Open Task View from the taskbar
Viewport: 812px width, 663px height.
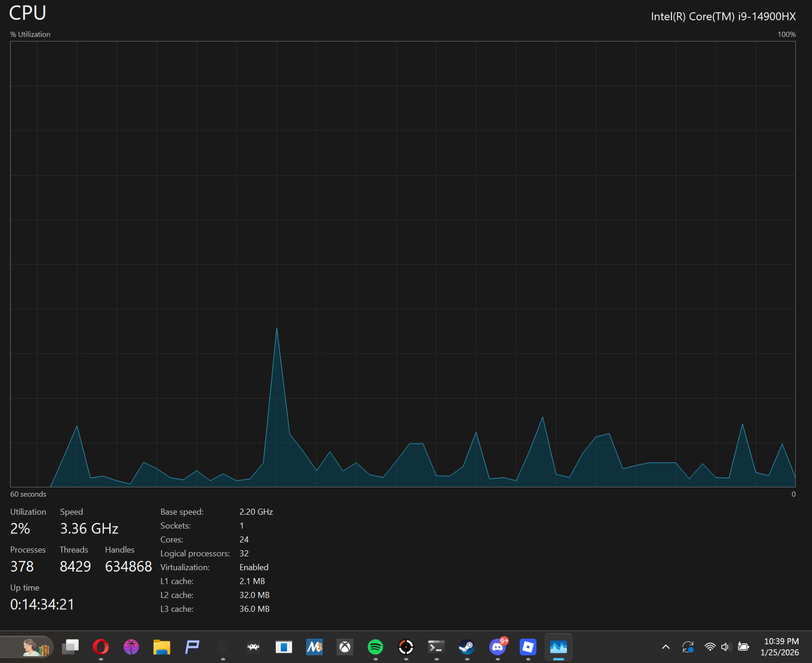pos(71,647)
